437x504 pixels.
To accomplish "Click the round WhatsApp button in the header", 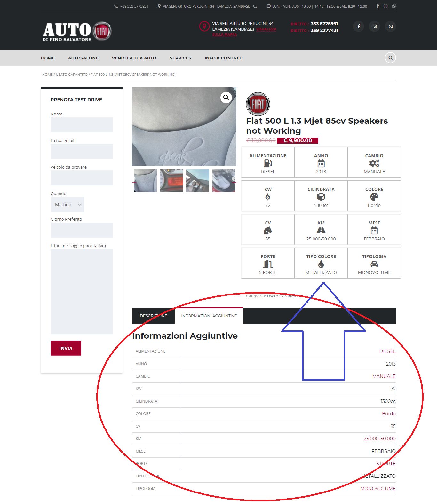I will point(391,27).
